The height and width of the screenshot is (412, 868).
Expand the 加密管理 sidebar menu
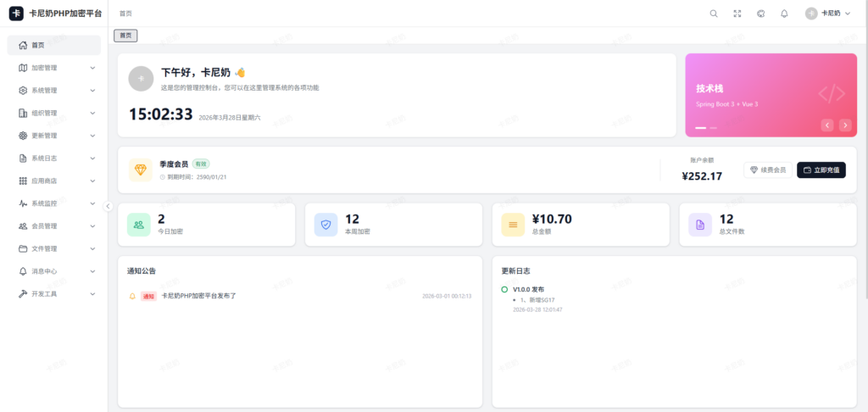(54, 68)
